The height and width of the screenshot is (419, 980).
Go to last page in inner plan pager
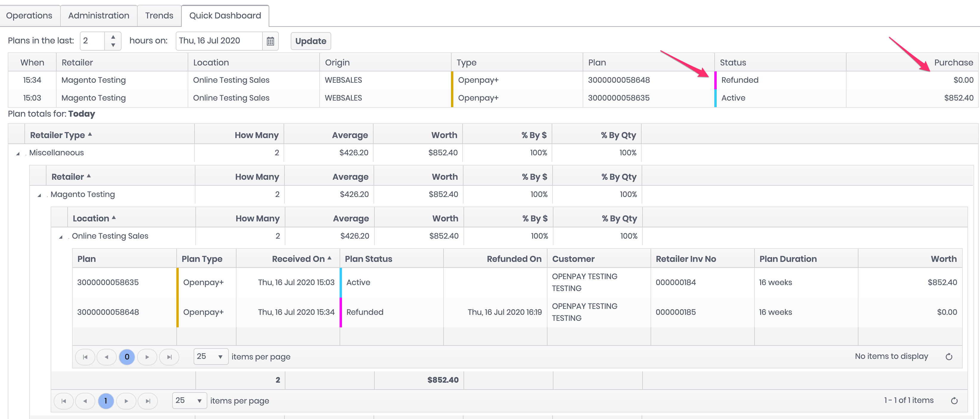(169, 357)
